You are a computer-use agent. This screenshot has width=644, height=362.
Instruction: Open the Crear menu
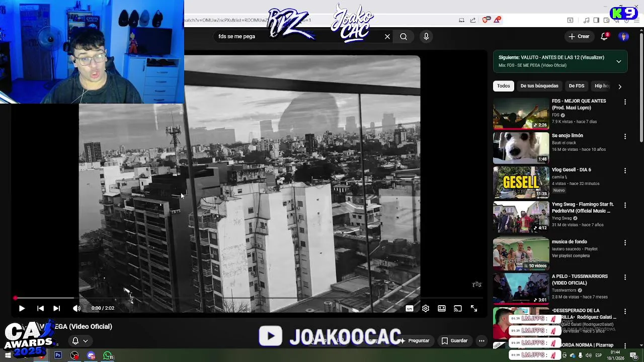coord(579,36)
